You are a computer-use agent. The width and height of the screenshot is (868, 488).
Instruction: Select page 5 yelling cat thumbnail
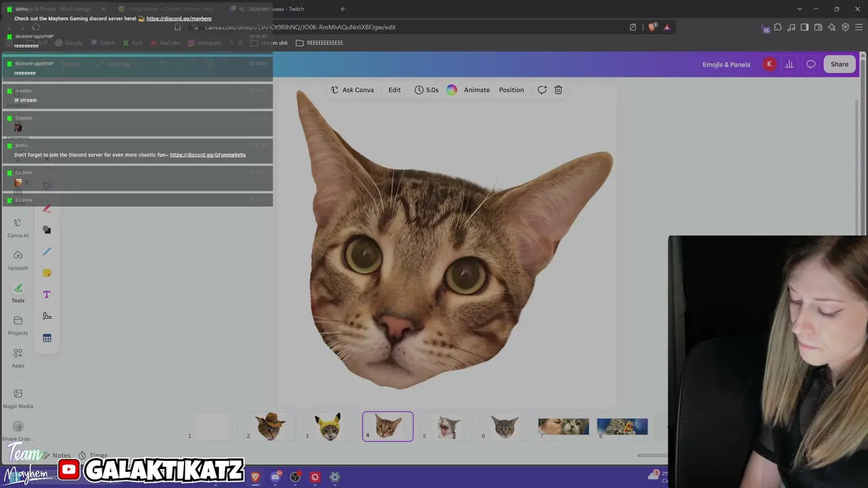[446, 426]
